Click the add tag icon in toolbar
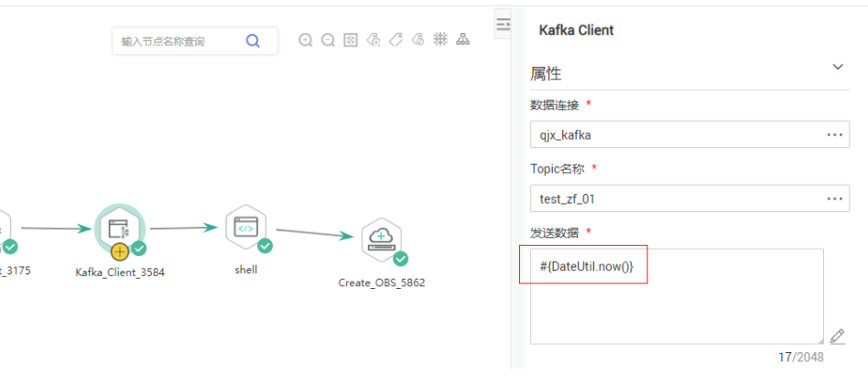This screenshot has height=385, width=868. pos(373,40)
